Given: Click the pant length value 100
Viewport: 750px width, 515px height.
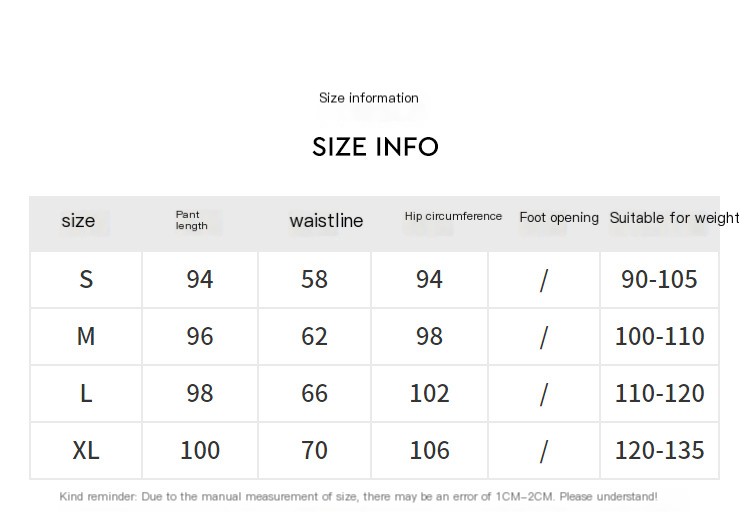Looking at the screenshot, I should (x=200, y=450).
